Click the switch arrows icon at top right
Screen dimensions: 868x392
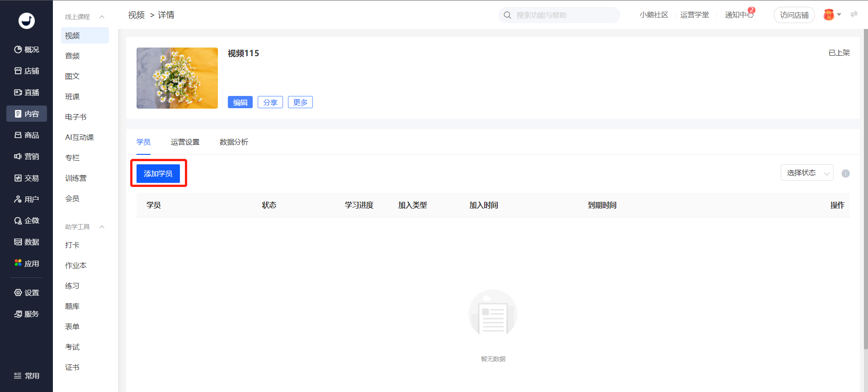[x=854, y=14]
